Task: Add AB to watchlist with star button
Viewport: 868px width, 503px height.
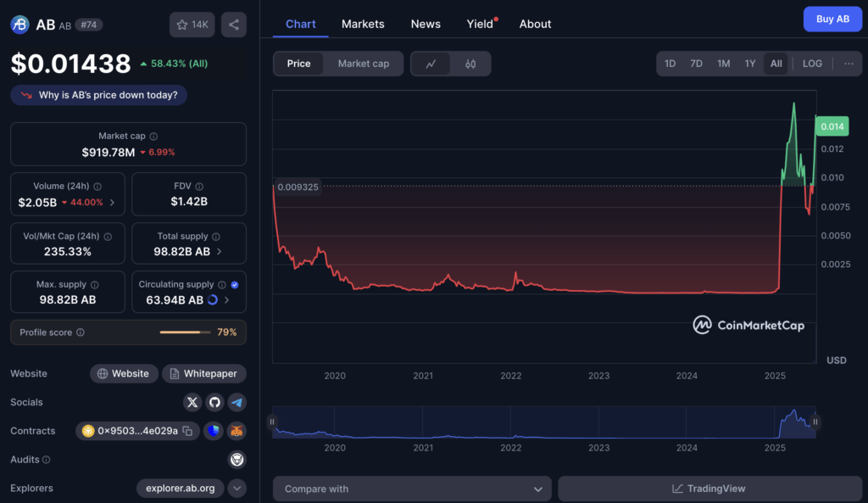Action: tap(192, 25)
